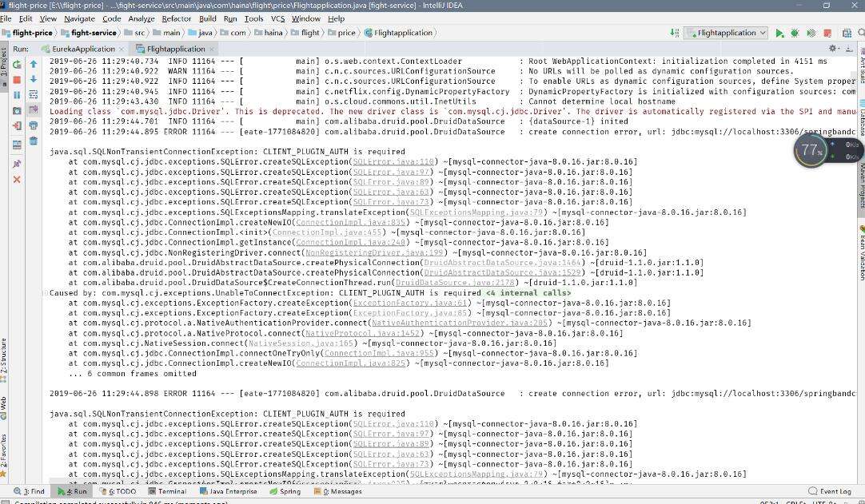865x504 pixels.
Task: Jump down the stack trace arrow
Action: pos(34,79)
